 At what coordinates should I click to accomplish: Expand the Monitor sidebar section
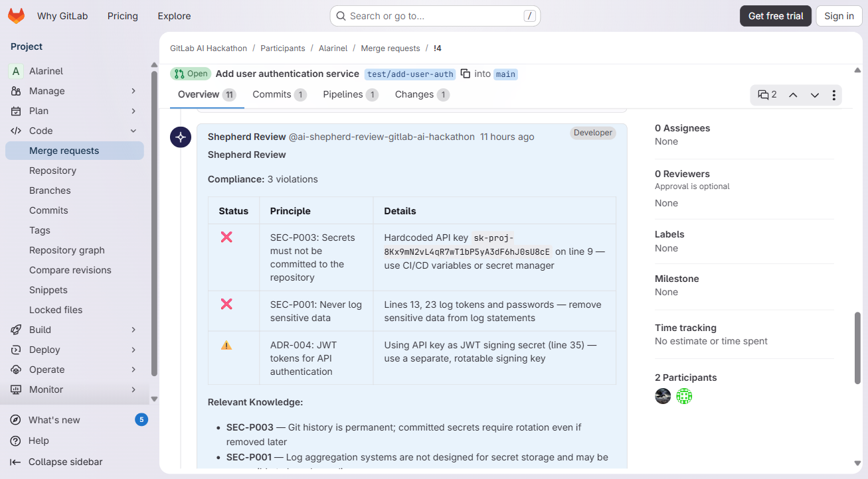(x=133, y=389)
